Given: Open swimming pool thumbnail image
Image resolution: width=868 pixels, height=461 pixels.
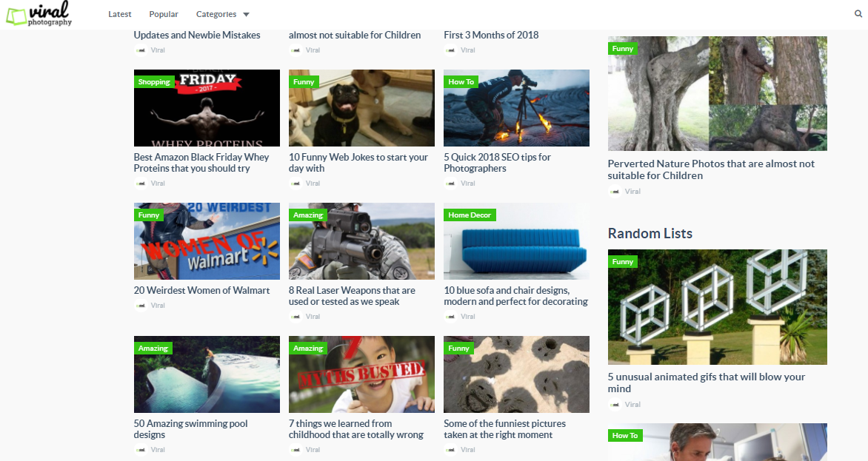Looking at the screenshot, I should [x=207, y=374].
